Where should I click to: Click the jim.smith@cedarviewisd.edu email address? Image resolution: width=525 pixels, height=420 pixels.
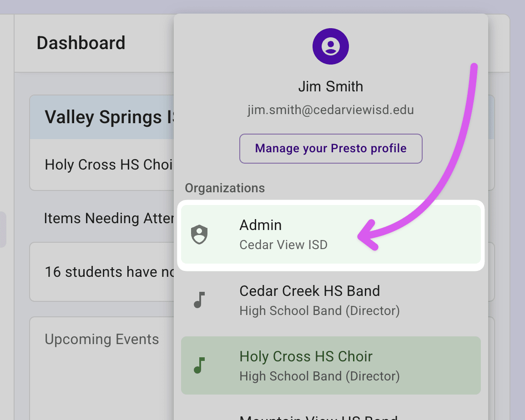click(x=331, y=110)
